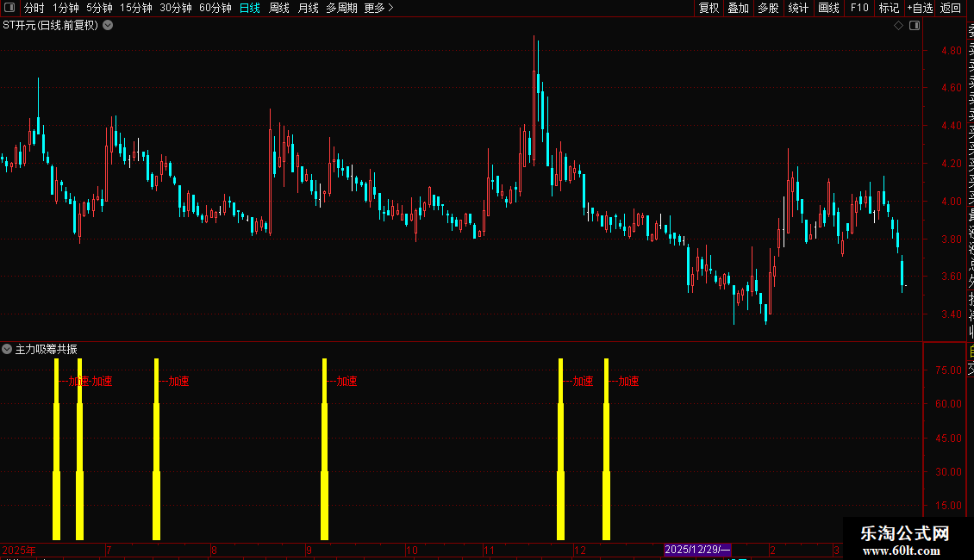Click the 4.80 price axis label
Screen dimensions: 974x560
(952, 50)
